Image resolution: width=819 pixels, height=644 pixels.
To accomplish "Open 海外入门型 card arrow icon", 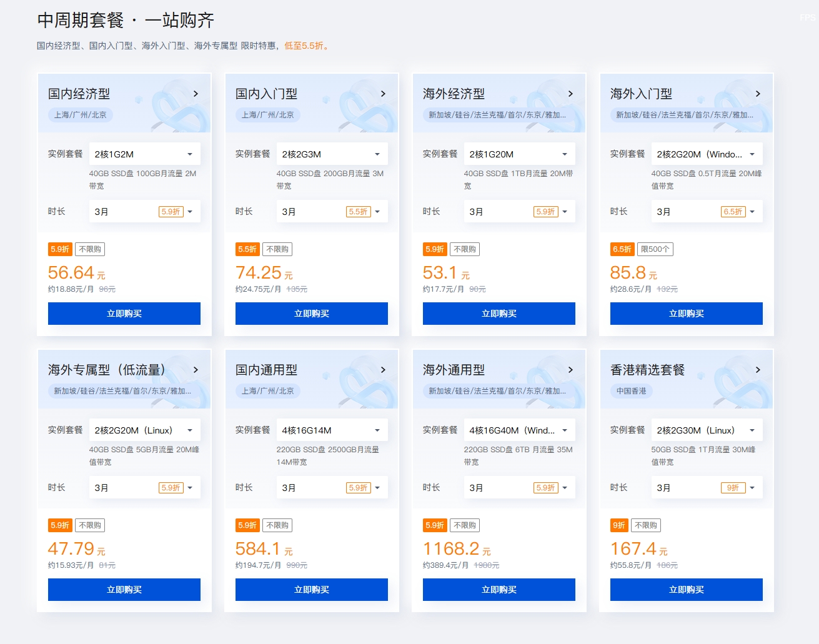I will click(758, 94).
